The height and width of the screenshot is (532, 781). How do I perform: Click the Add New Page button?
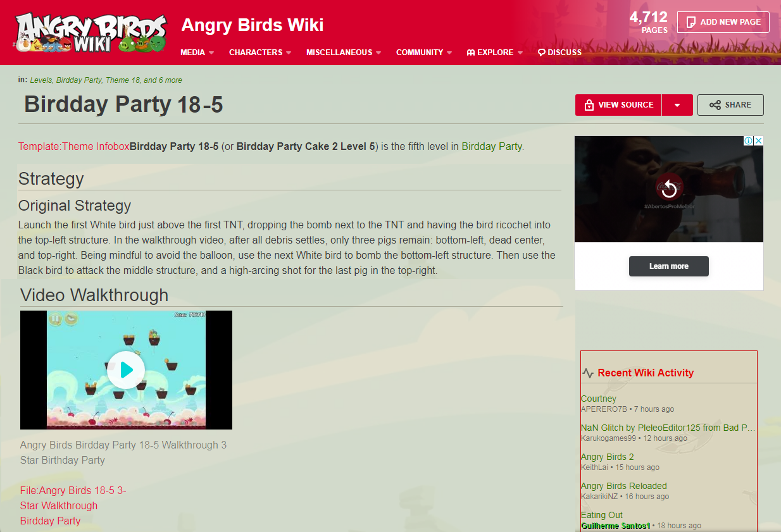723,22
